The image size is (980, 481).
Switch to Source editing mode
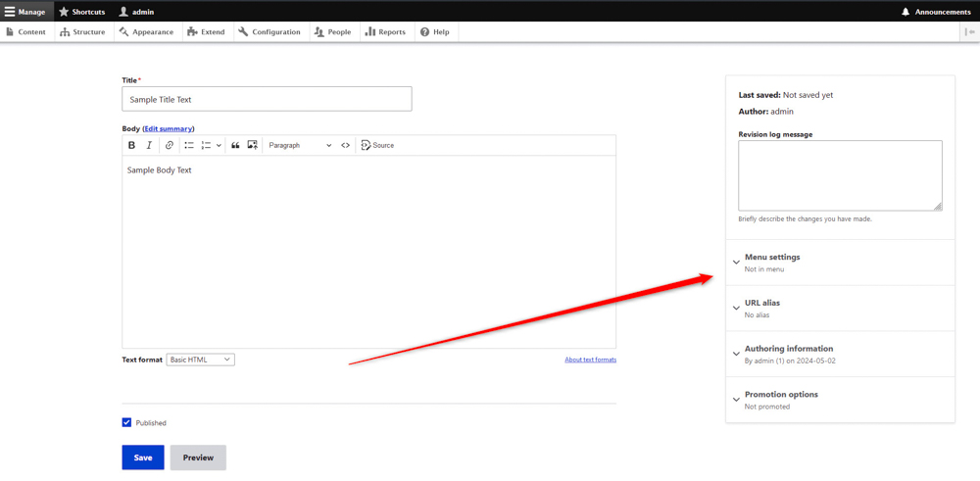377,145
